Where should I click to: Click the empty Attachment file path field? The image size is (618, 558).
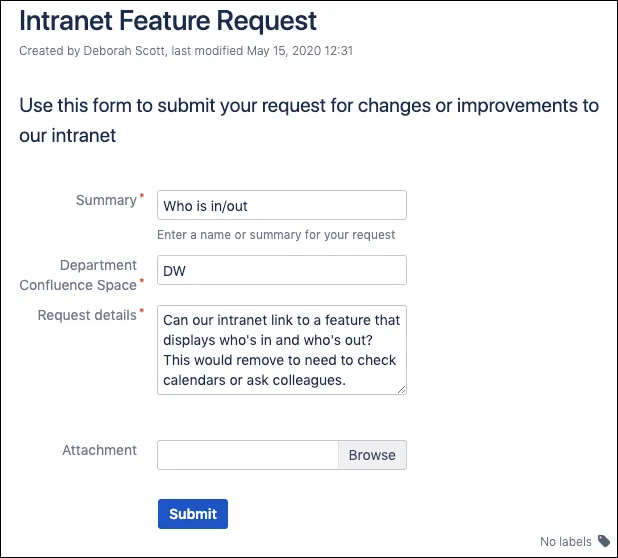click(248, 455)
